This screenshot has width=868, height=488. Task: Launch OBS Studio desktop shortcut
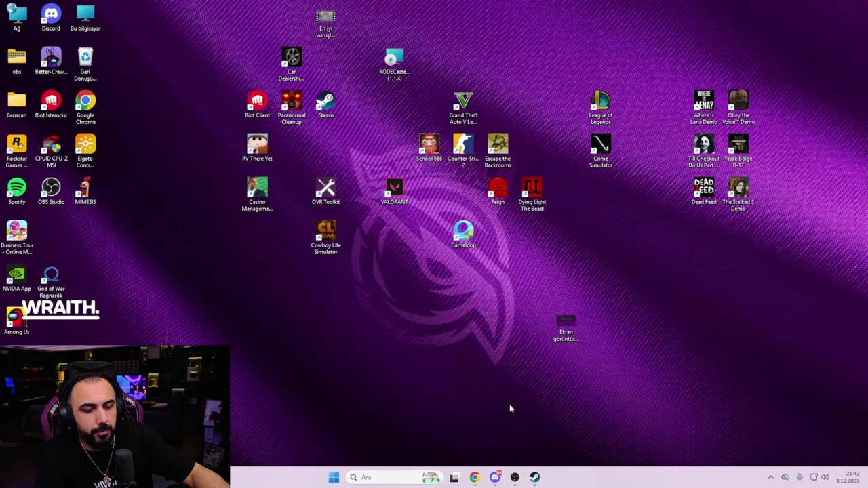coord(51,191)
